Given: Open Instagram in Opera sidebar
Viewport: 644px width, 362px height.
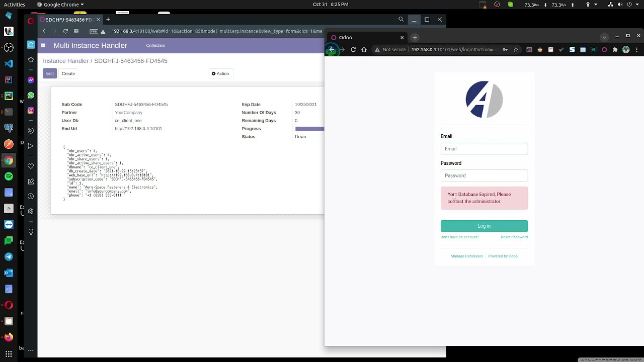Looking at the screenshot, I should click(31, 110).
